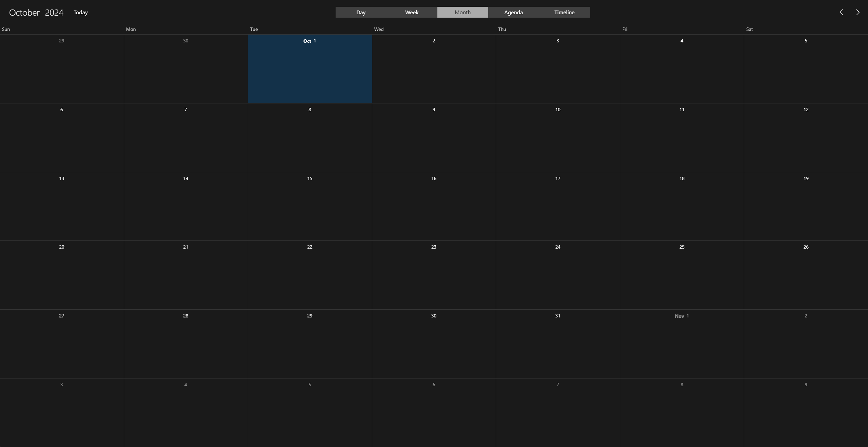Viewport: 868px width, 447px height.
Task: Select the Month view tab
Action: (463, 12)
